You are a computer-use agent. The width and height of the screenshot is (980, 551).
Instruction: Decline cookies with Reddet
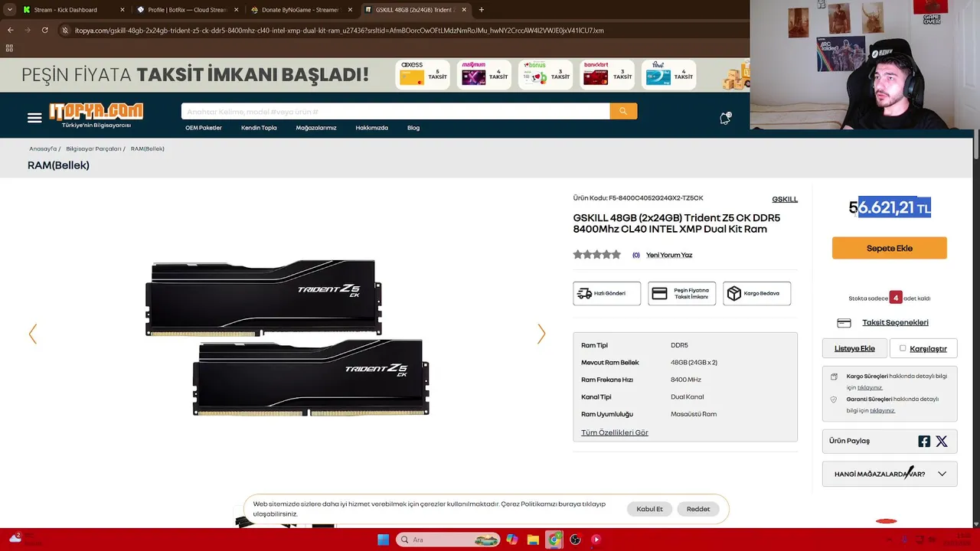tap(698, 509)
